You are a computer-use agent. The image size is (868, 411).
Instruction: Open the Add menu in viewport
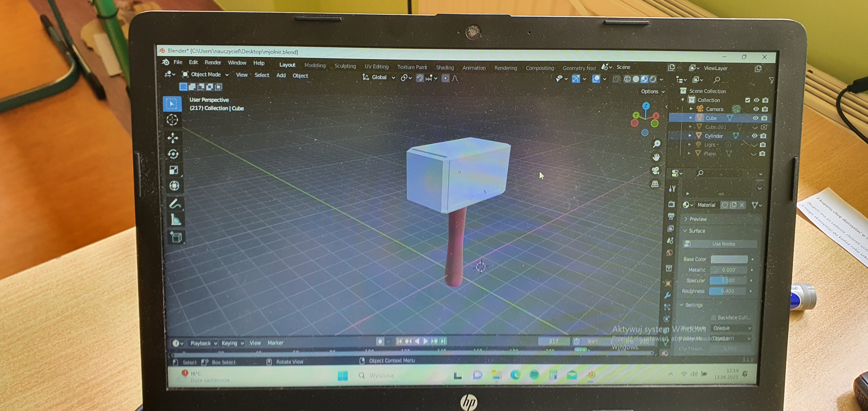[x=281, y=75]
